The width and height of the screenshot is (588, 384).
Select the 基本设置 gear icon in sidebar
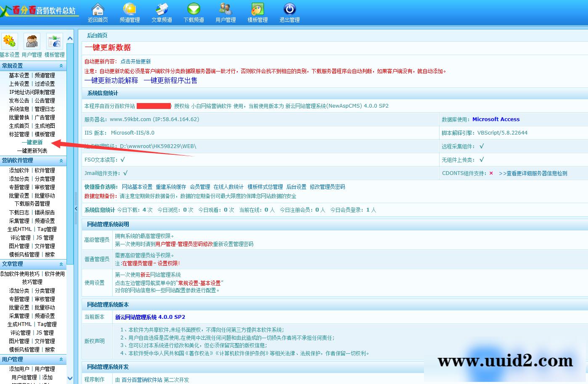point(9,42)
